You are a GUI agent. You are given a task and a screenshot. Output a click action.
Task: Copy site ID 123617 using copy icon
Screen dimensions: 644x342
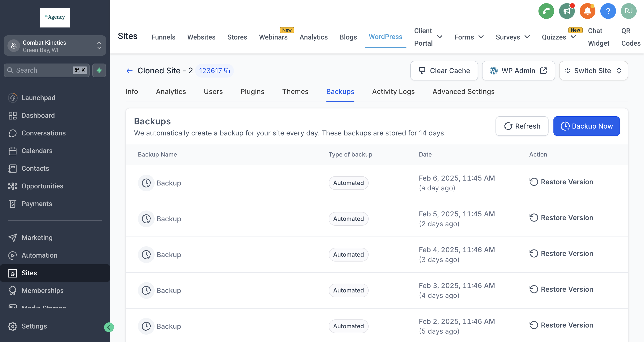pyautogui.click(x=227, y=71)
